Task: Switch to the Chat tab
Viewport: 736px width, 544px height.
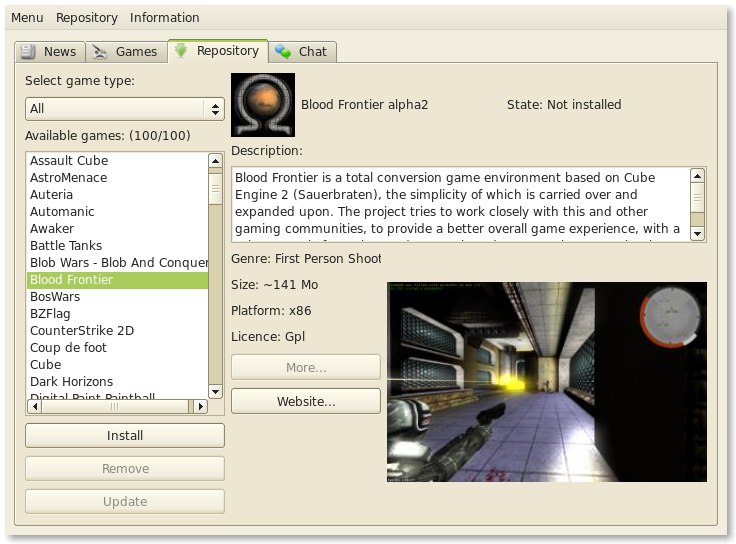Action: point(303,51)
